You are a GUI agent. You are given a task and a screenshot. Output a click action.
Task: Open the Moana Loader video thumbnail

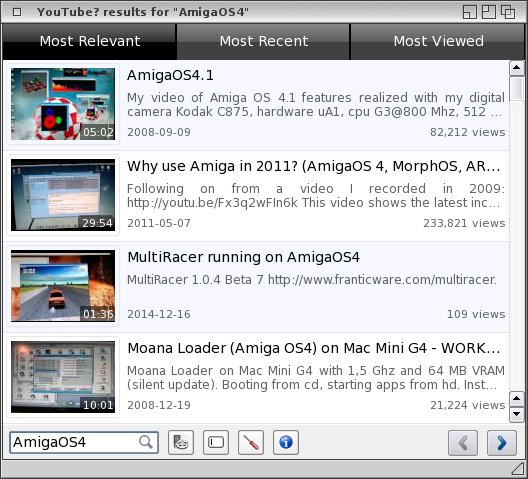[63, 377]
